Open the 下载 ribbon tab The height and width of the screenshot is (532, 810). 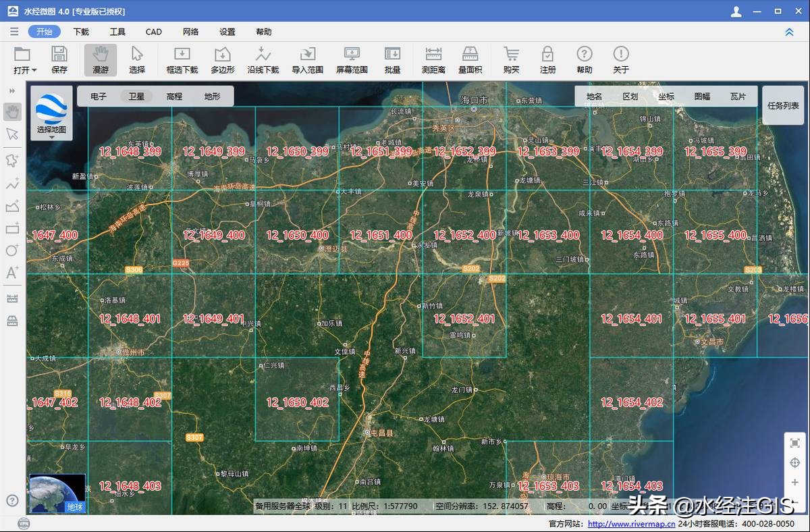click(x=81, y=32)
